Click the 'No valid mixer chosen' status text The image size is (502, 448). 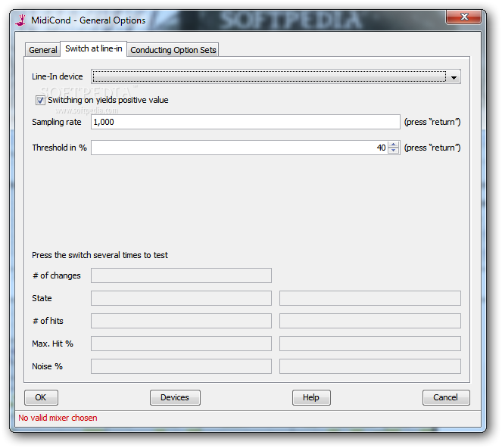tap(58, 418)
